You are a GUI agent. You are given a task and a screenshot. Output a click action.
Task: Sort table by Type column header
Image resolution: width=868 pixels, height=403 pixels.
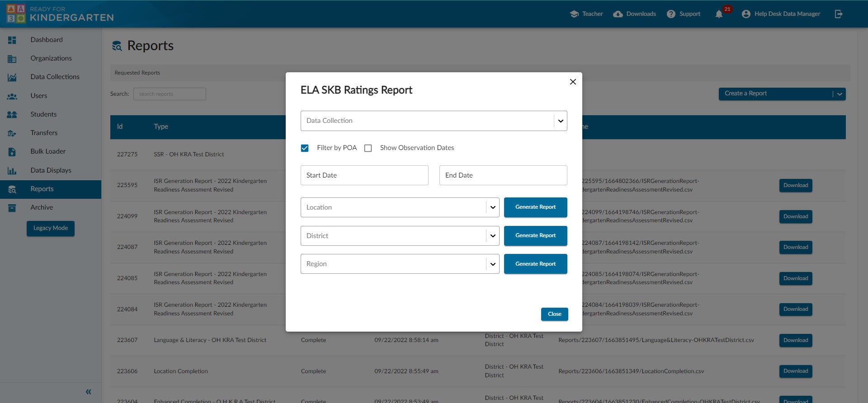[161, 127]
